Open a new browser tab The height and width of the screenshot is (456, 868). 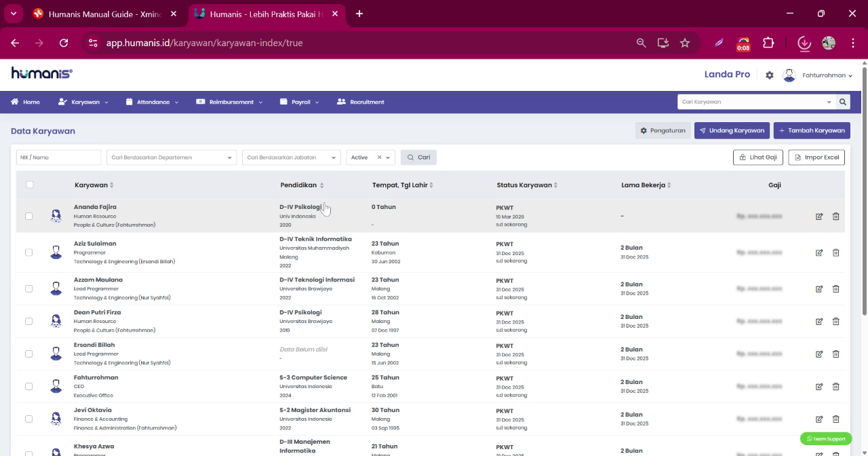pos(359,14)
